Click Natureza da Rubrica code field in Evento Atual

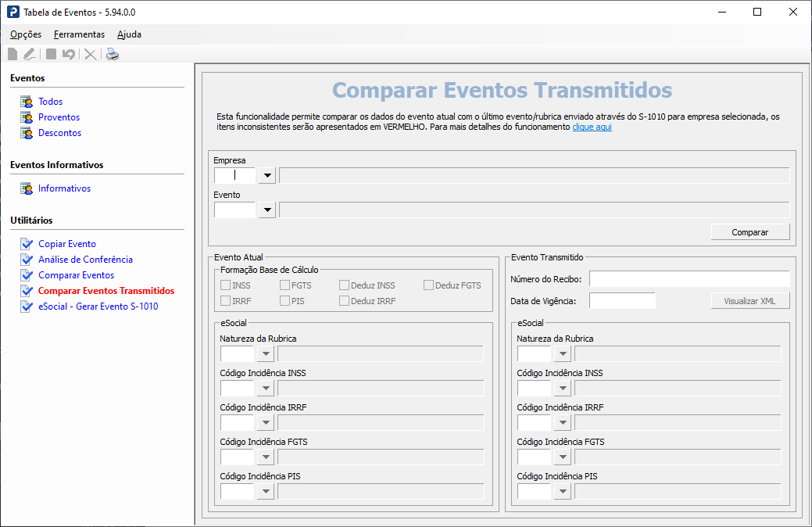coord(237,354)
